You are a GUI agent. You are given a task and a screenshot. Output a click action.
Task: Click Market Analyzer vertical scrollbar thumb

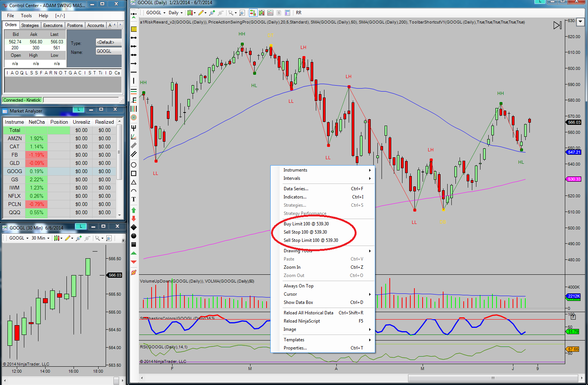(119, 152)
